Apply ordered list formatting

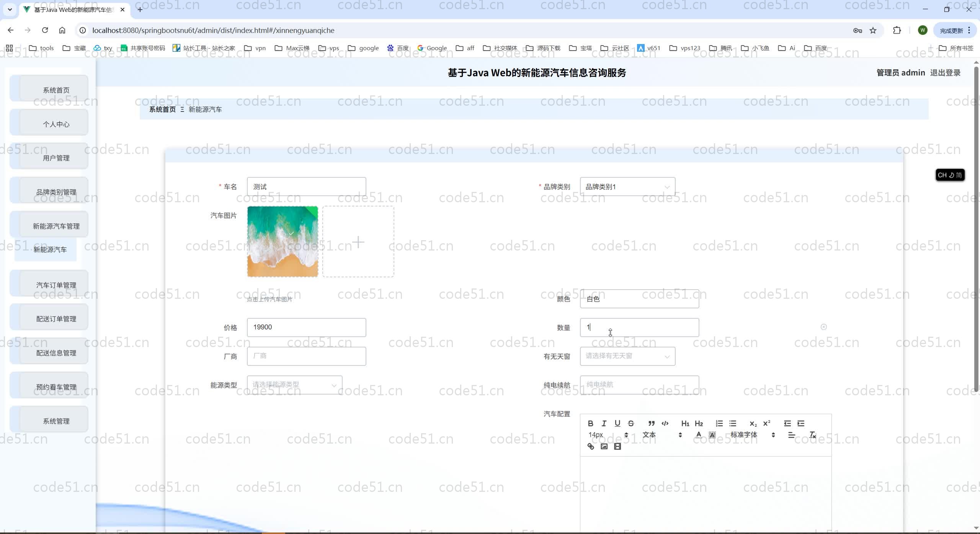[719, 423]
